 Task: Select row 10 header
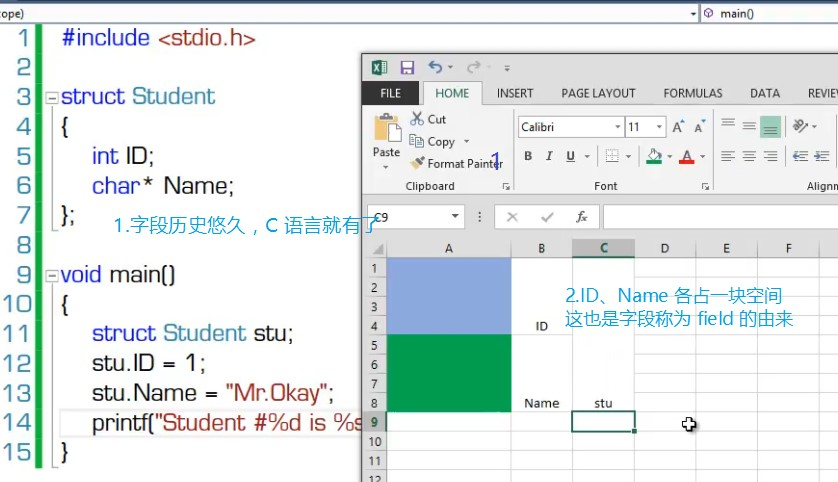point(375,442)
